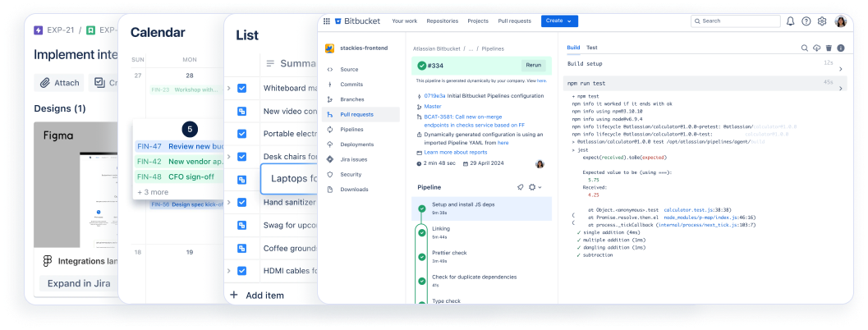
Task: Open the calculator.test.js:38:38 trace link
Action: tap(697, 210)
